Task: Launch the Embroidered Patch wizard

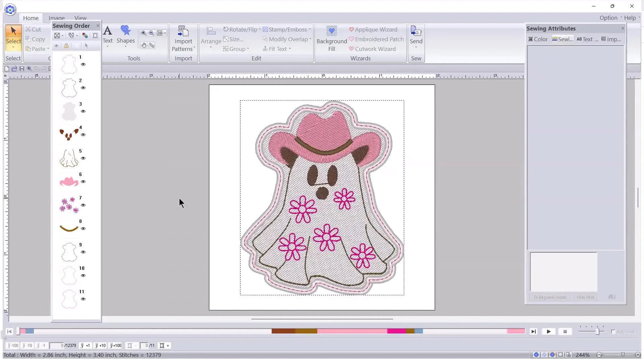Action: click(x=376, y=39)
